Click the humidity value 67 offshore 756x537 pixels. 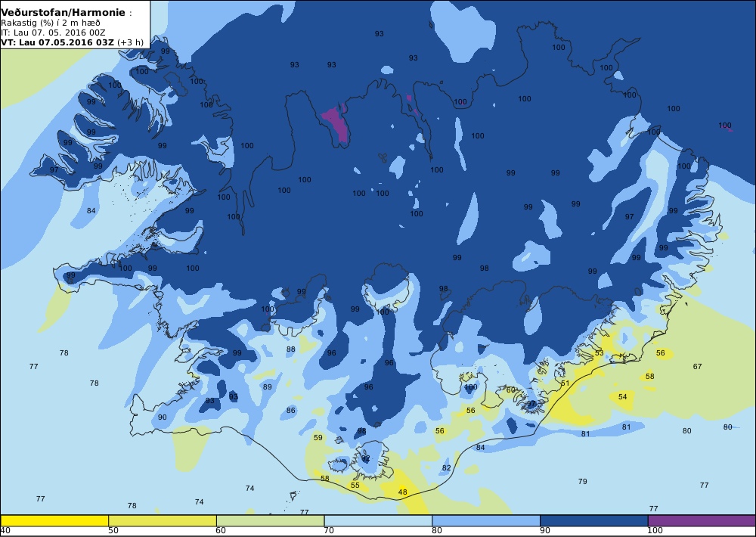point(698,367)
